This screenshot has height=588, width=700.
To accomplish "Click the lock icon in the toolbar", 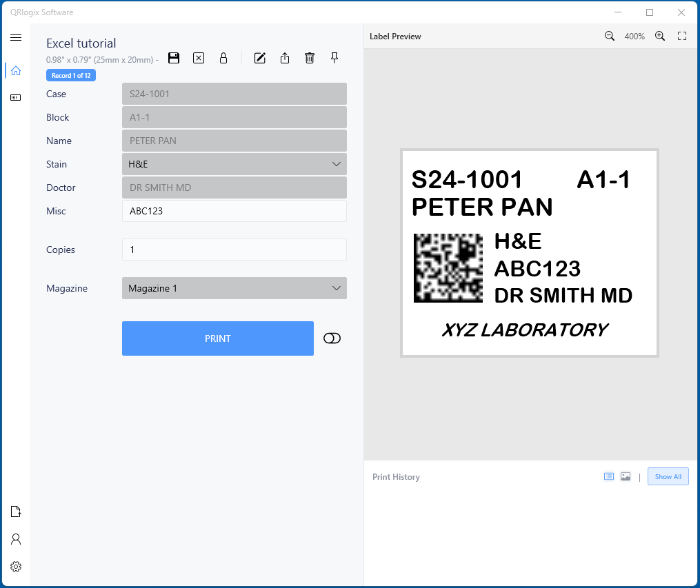I will click(223, 58).
